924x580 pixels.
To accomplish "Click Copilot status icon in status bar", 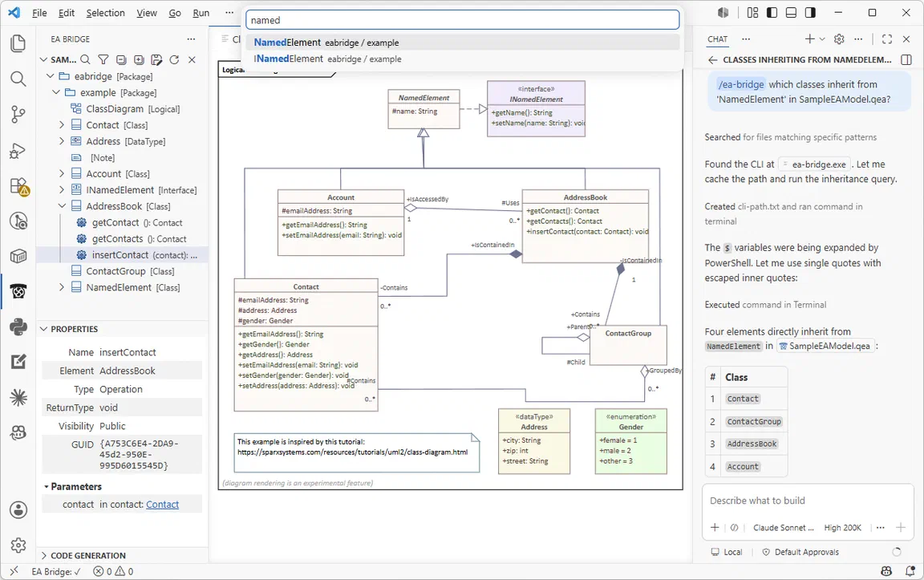I will click(886, 571).
